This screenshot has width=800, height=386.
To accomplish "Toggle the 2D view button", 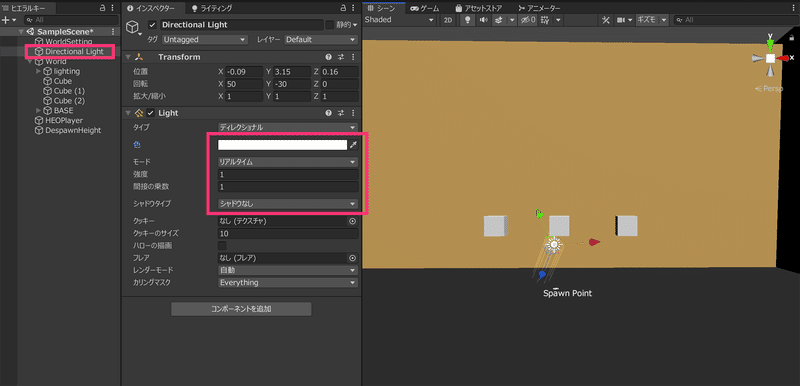I will (x=448, y=20).
